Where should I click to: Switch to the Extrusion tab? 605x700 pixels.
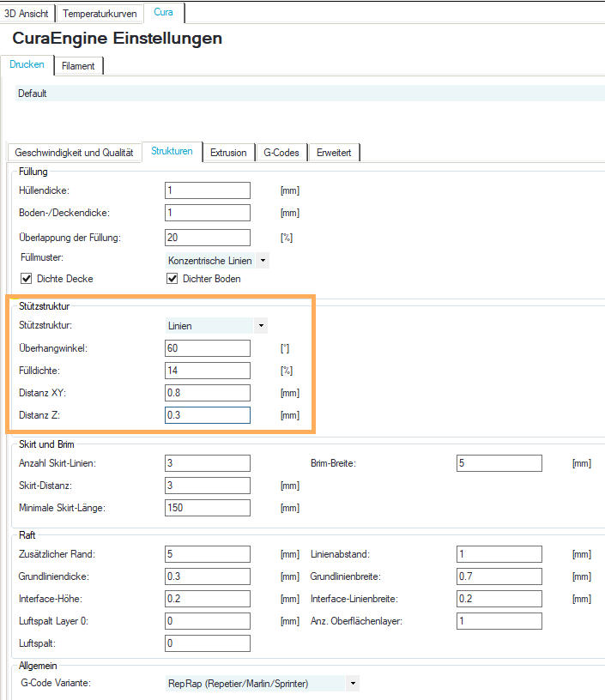(x=228, y=153)
